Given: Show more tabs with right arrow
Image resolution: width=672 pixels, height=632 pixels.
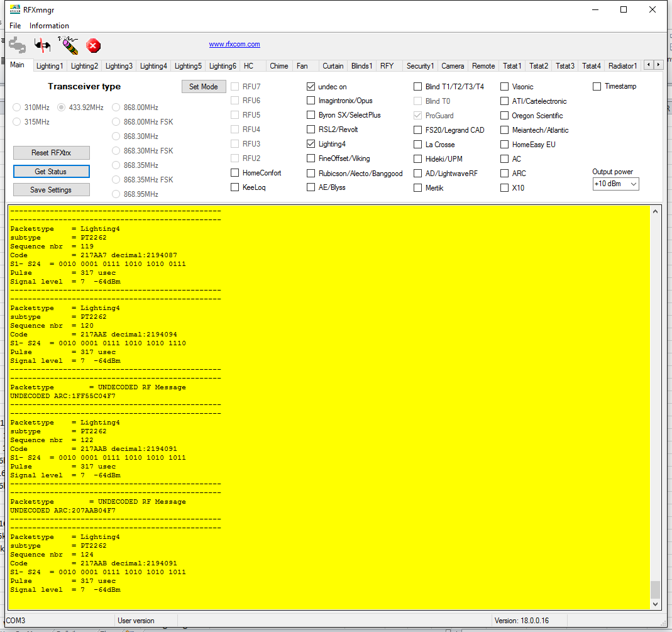Looking at the screenshot, I should pyautogui.click(x=658, y=65).
